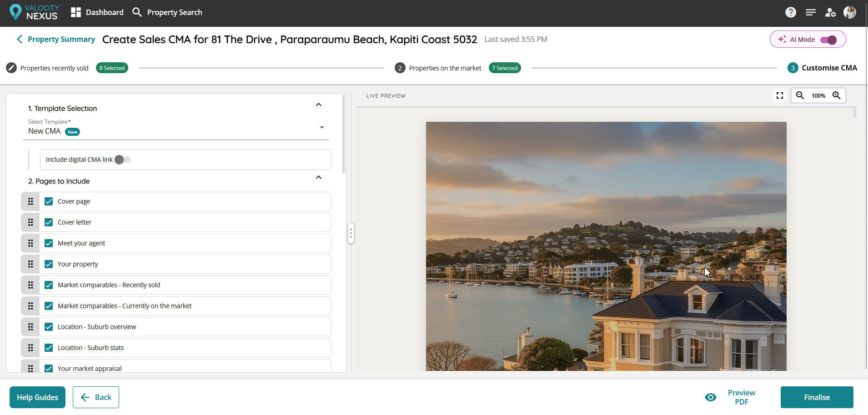
Task: Click the cover image in live preview
Action: point(606,246)
